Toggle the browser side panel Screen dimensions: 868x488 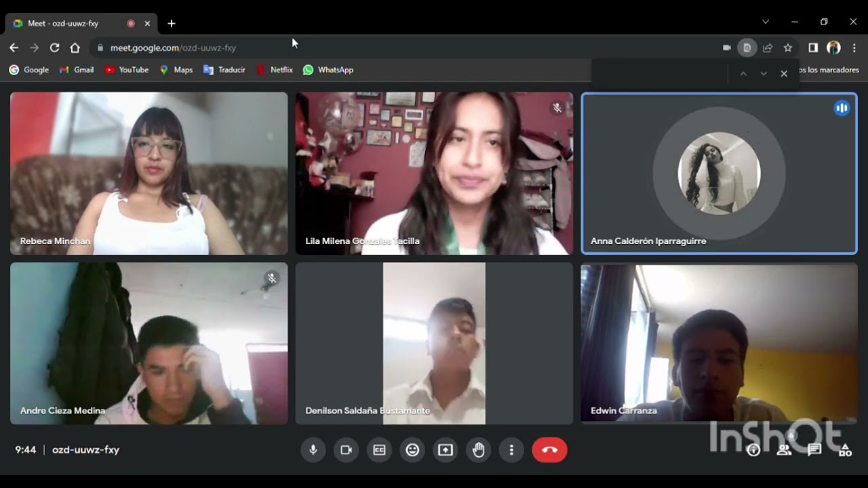[x=813, y=47]
